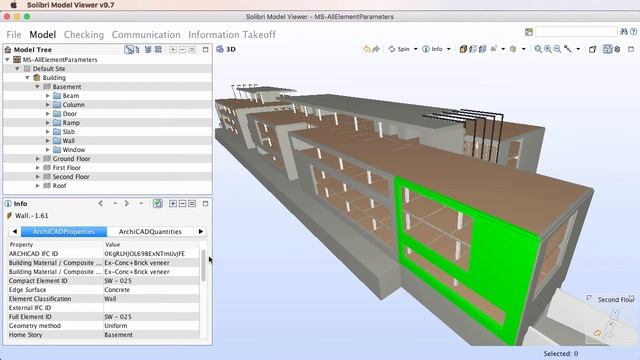This screenshot has width=640, height=360.
Task: Click the binoculars search icon
Action: (624, 31)
